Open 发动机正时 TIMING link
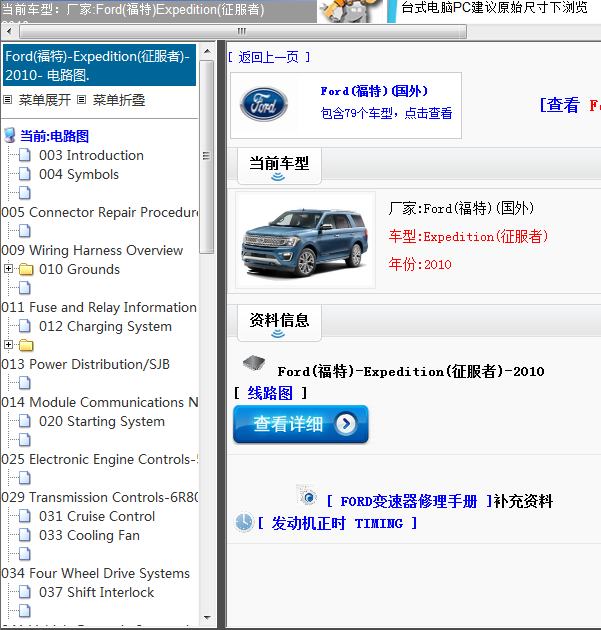Screen dimensions: 601x630 (337, 523)
